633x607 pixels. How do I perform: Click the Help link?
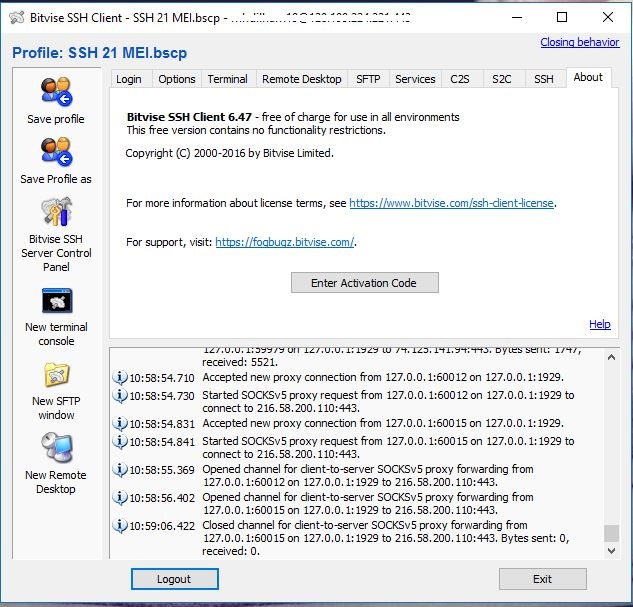click(600, 324)
